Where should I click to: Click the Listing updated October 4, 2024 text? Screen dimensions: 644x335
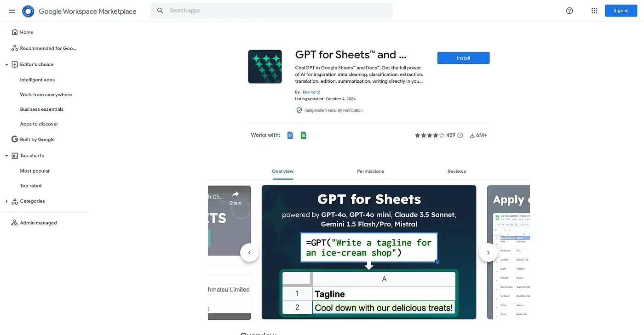(325, 99)
